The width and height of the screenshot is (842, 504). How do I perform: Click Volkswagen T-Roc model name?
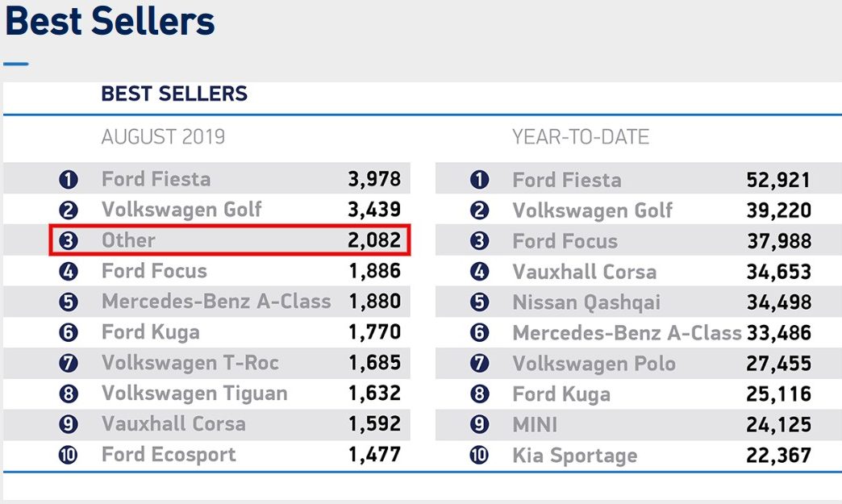point(190,363)
